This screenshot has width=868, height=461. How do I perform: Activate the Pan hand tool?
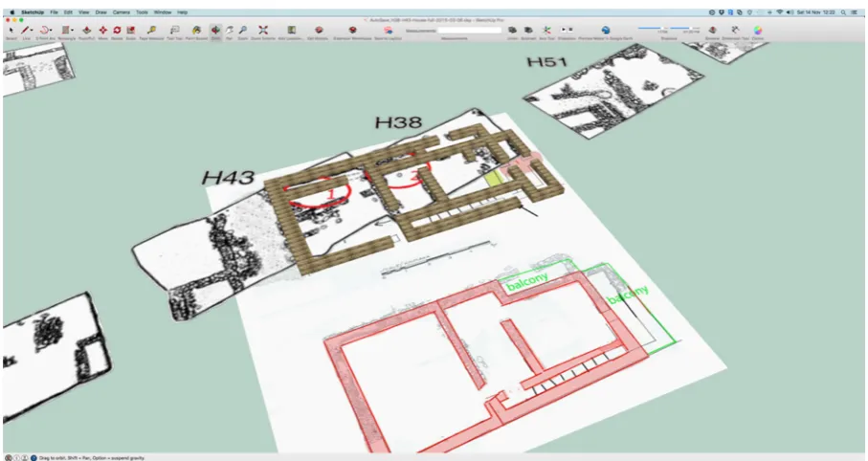click(x=229, y=31)
